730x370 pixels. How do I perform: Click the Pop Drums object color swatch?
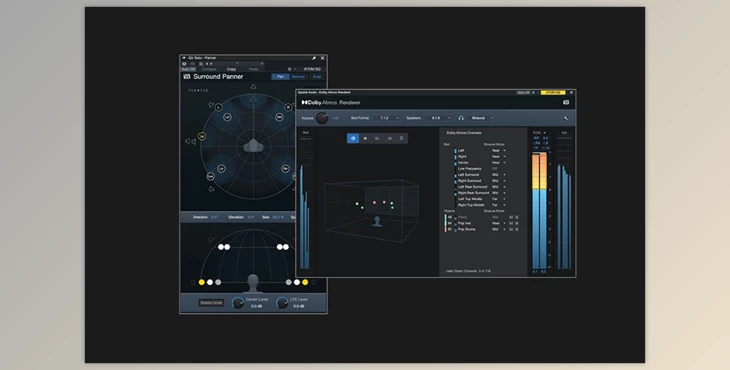[x=446, y=229]
